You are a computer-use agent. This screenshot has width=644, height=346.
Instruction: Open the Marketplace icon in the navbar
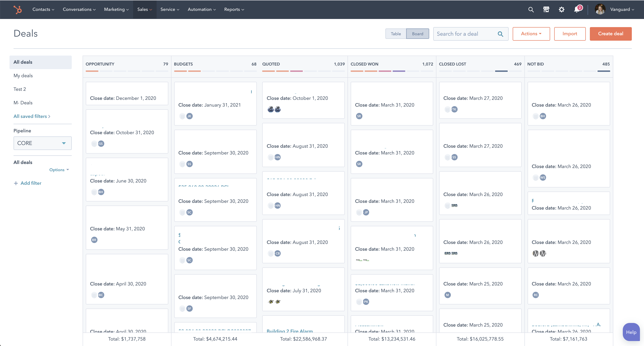point(546,9)
